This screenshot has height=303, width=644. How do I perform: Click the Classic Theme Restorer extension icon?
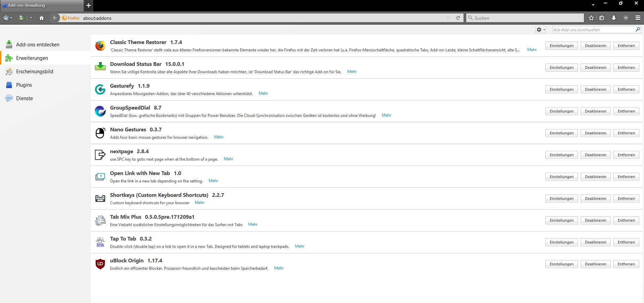(x=100, y=46)
